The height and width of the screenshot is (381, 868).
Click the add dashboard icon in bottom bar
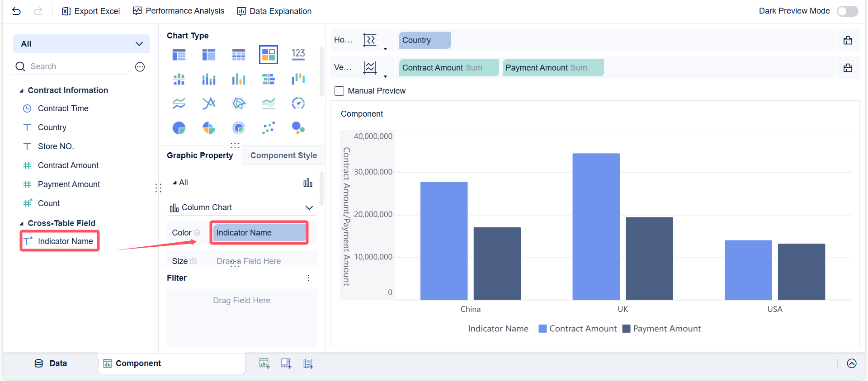(x=286, y=363)
